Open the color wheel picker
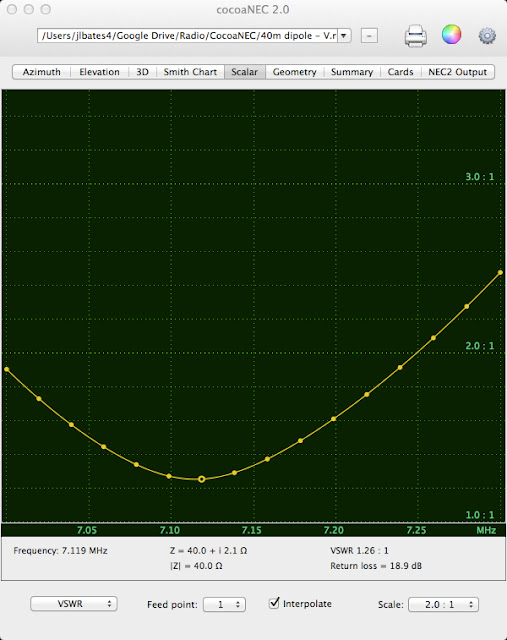The image size is (507, 640). (451, 35)
